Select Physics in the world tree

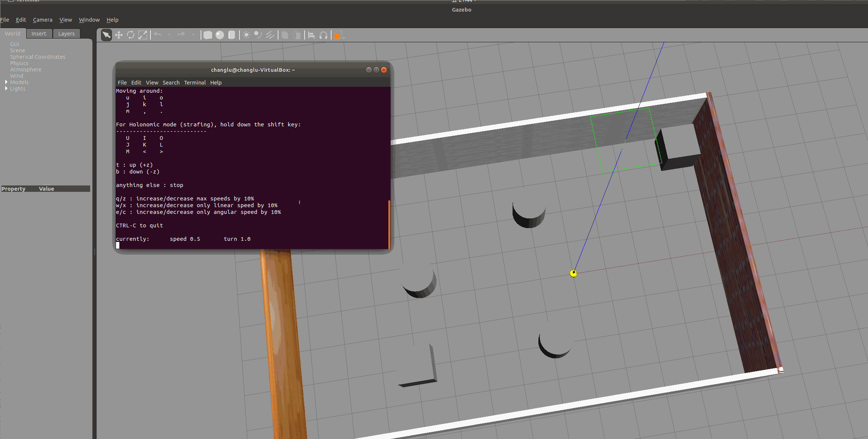click(19, 63)
